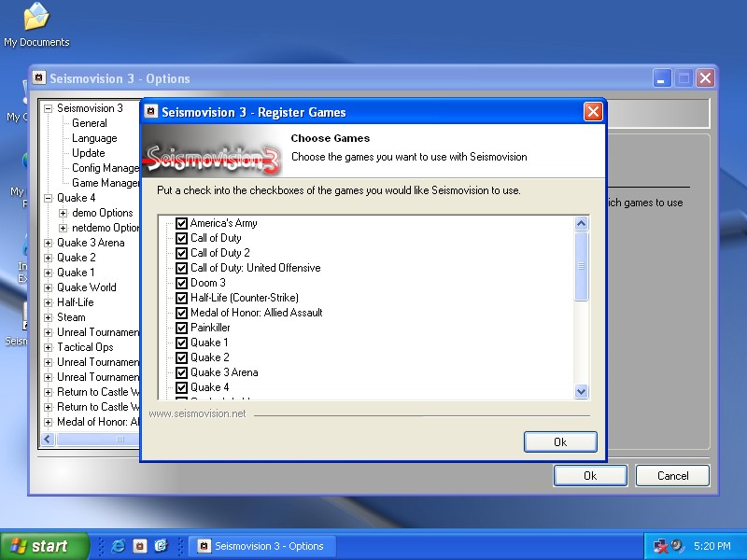The image size is (747, 560).
Task: Disable the Painkiller game checkbox
Action: click(182, 328)
